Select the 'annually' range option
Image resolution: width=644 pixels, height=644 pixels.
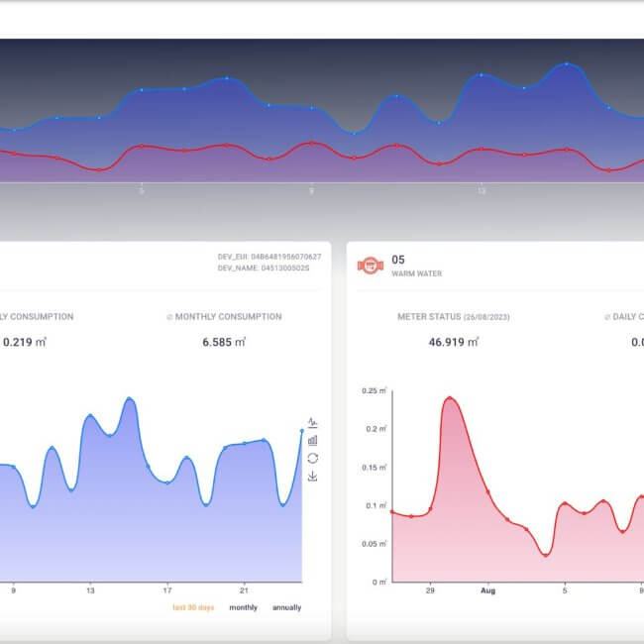[x=286, y=607]
